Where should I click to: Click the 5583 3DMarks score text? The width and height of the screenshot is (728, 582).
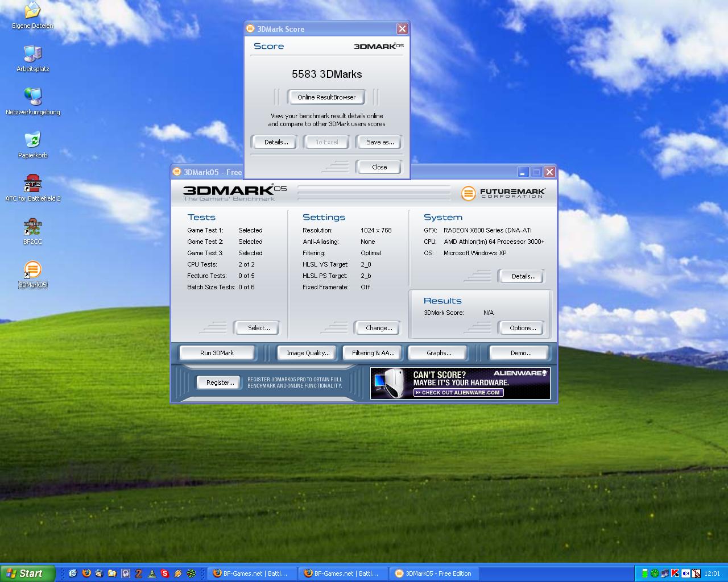pyautogui.click(x=326, y=74)
